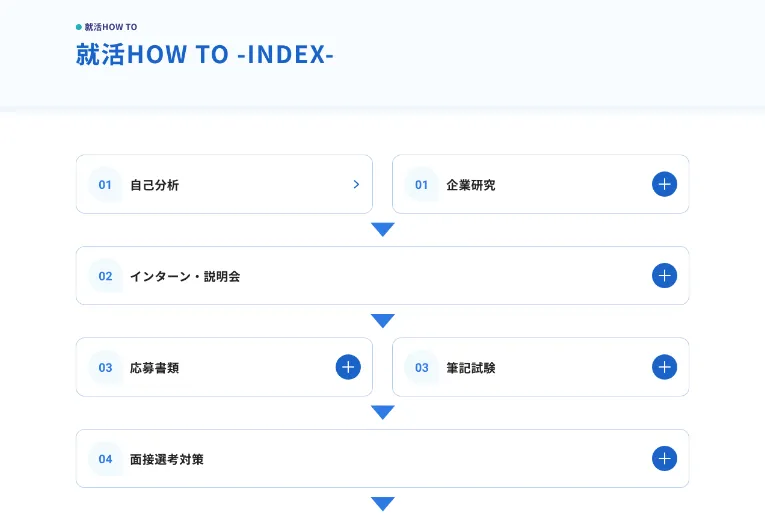Click the 03 badge beside 応募書類
This screenshot has height=518, width=765.
(x=105, y=368)
